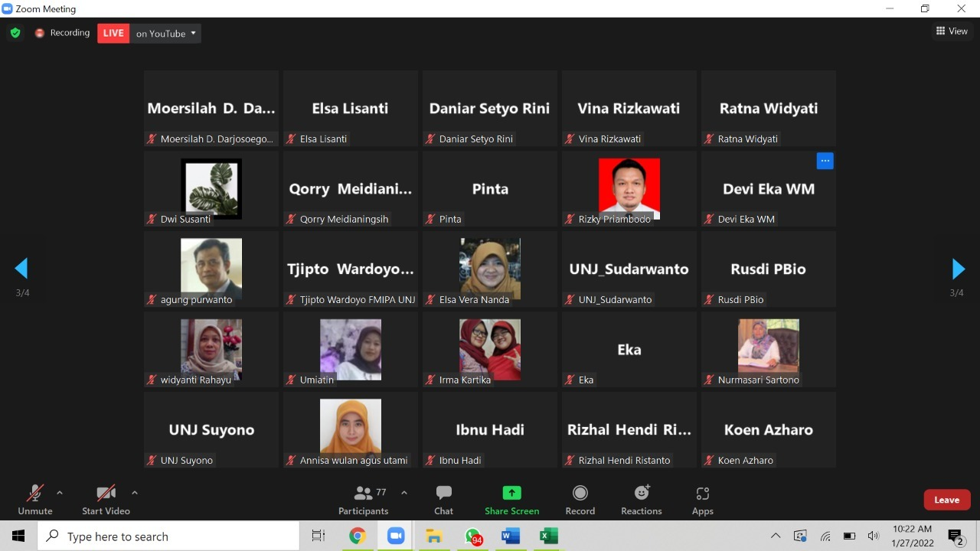
Task: Select the Dwi Susanti leaf thumbnail
Action: (211, 188)
